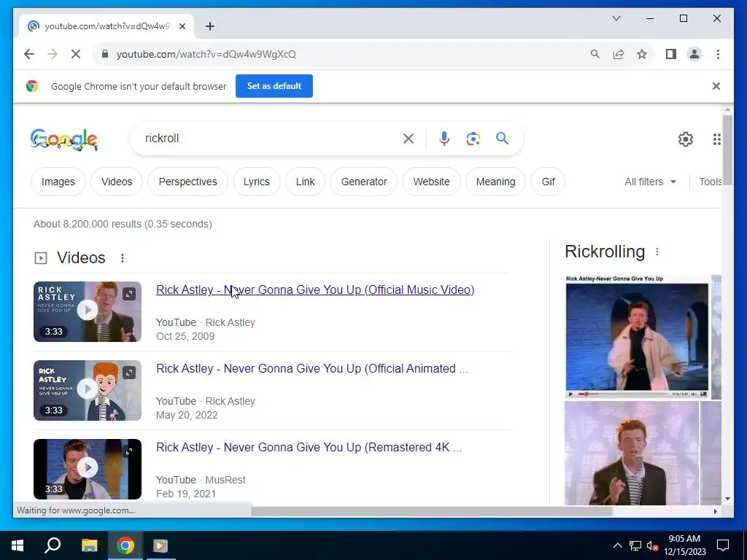Open Google quick settings gear
The image size is (747, 560).
686,139
